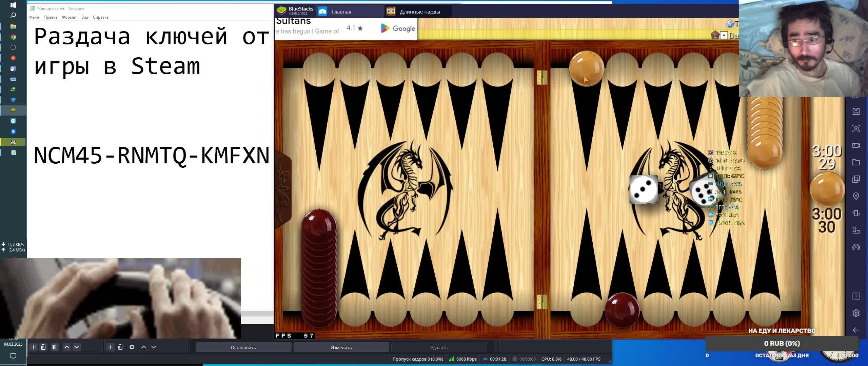This screenshot has height=366, width=868.
Task: Move scene up with first up arrow
Action: tap(67, 347)
